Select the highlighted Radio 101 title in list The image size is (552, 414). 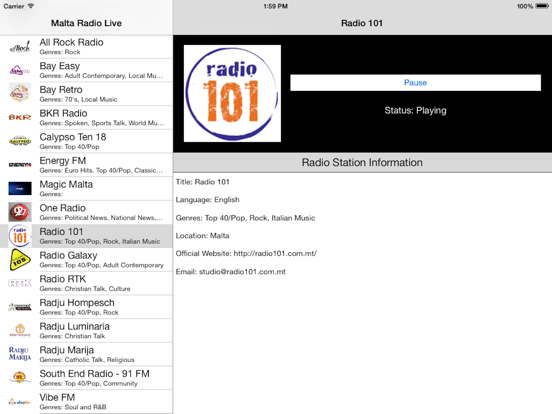click(61, 232)
